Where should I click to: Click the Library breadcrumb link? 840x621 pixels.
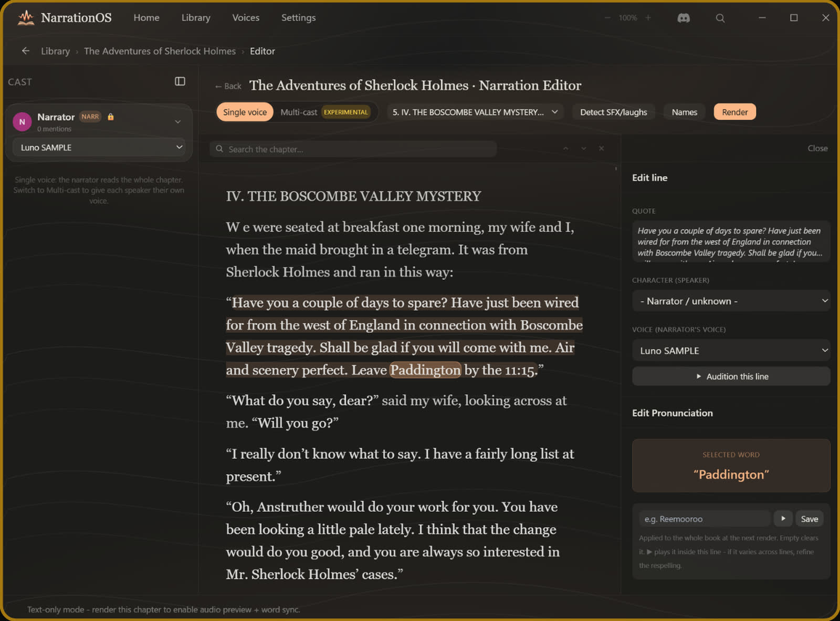click(x=55, y=51)
